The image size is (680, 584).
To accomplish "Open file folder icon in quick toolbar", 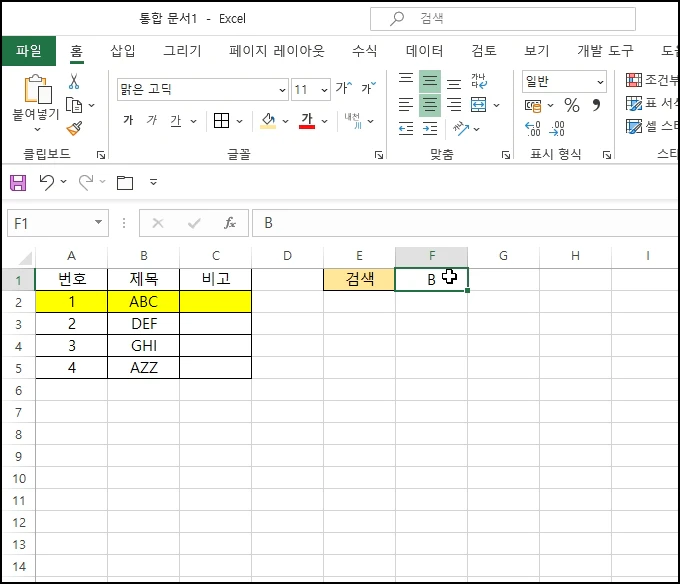I will (125, 183).
